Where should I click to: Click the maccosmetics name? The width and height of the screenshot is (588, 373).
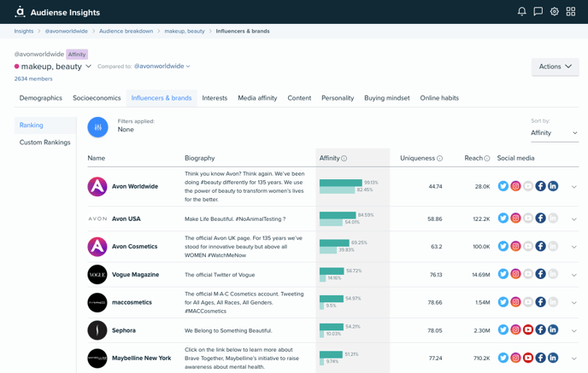click(x=132, y=302)
